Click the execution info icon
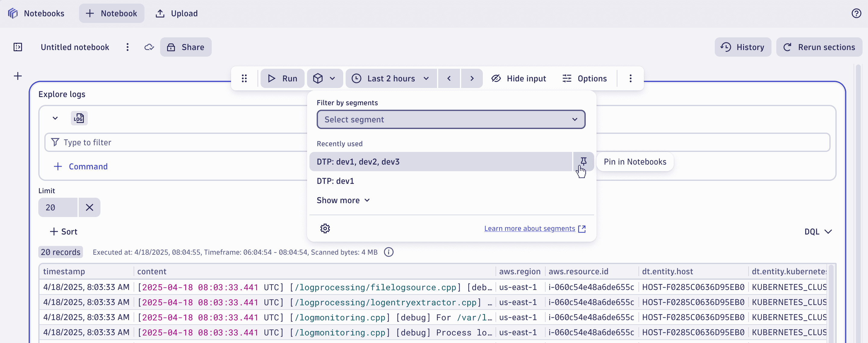 tap(388, 252)
